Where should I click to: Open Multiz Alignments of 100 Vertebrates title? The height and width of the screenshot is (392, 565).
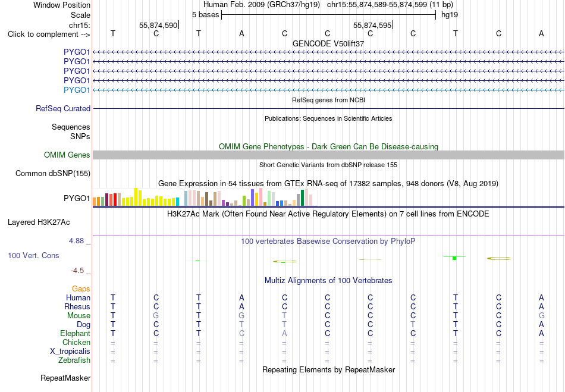pyautogui.click(x=328, y=280)
